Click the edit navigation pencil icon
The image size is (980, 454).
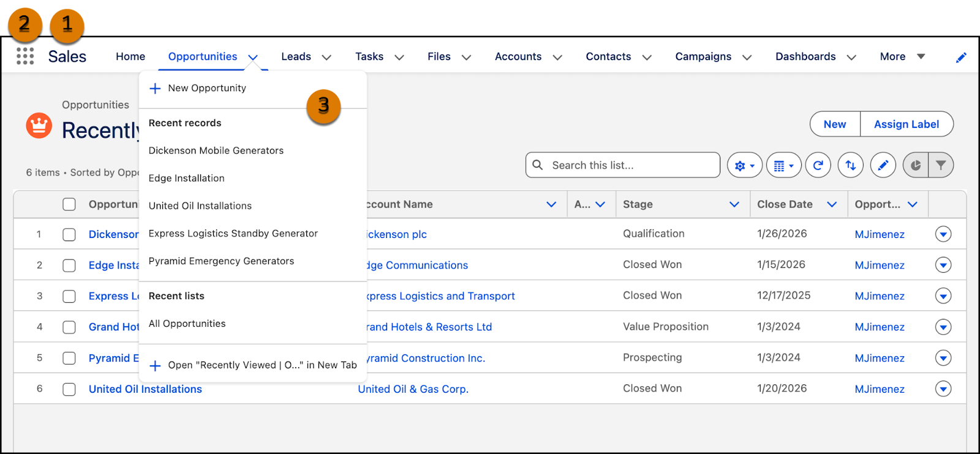[x=961, y=57]
